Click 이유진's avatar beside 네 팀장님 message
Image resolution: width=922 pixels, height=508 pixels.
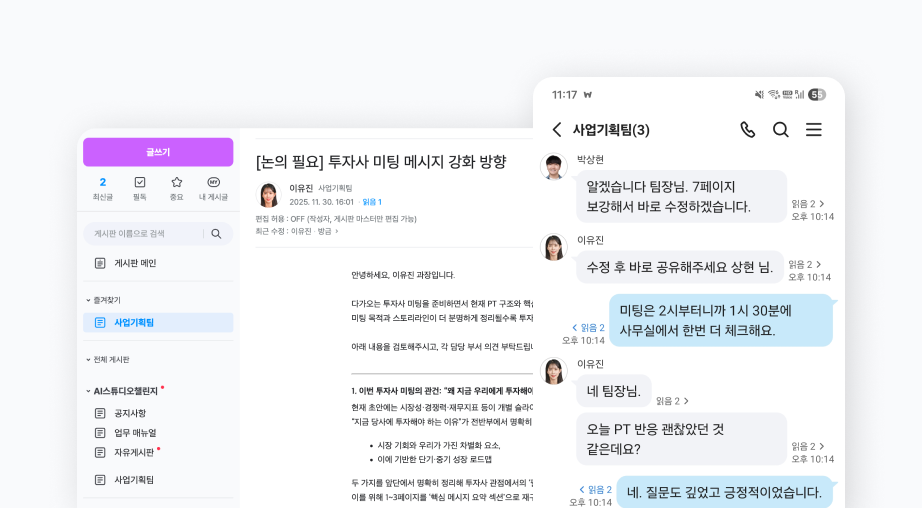pos(554,371)
